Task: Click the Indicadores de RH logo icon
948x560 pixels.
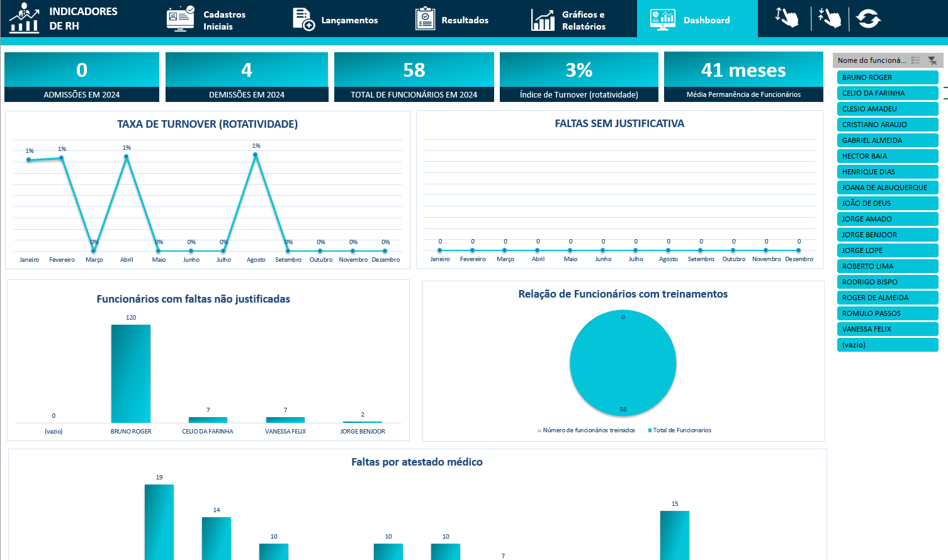Action: [25, 18]
